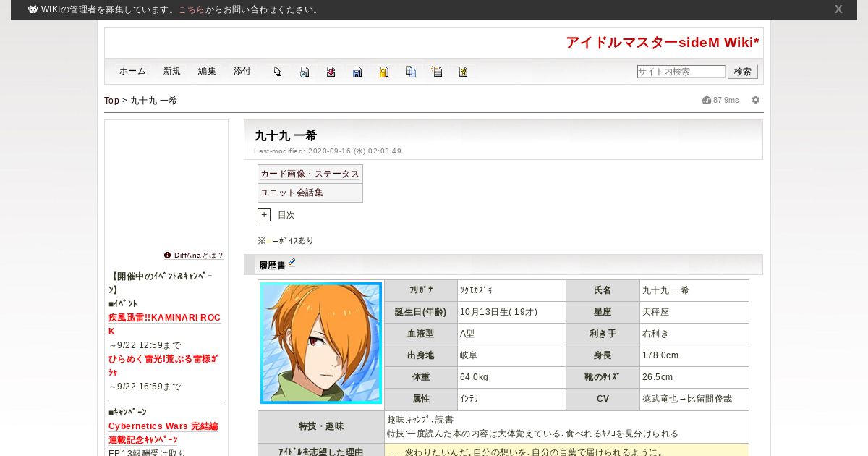
Task: Click the settings gear icon near 87.9ms
Action: pos(756,100)
